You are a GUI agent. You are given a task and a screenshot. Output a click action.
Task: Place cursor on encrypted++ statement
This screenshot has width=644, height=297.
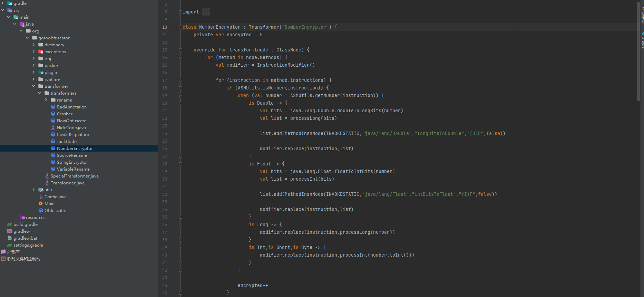253,285
